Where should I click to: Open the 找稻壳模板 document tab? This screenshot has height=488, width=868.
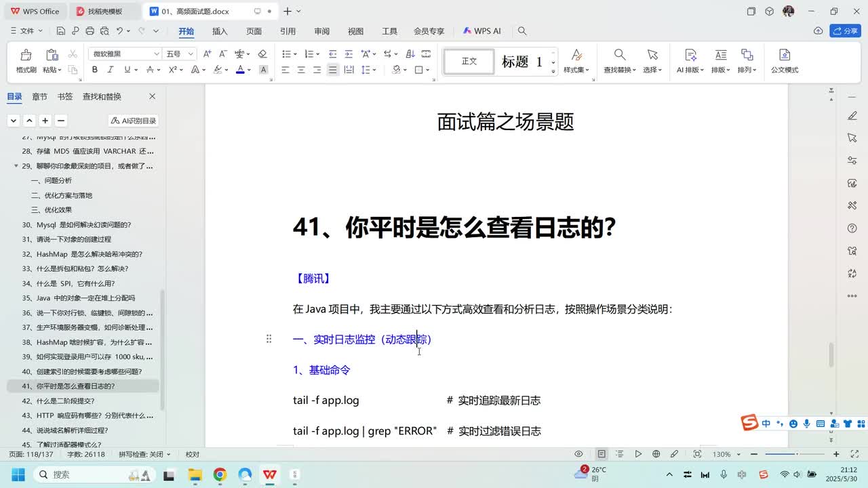click(105, 12)
